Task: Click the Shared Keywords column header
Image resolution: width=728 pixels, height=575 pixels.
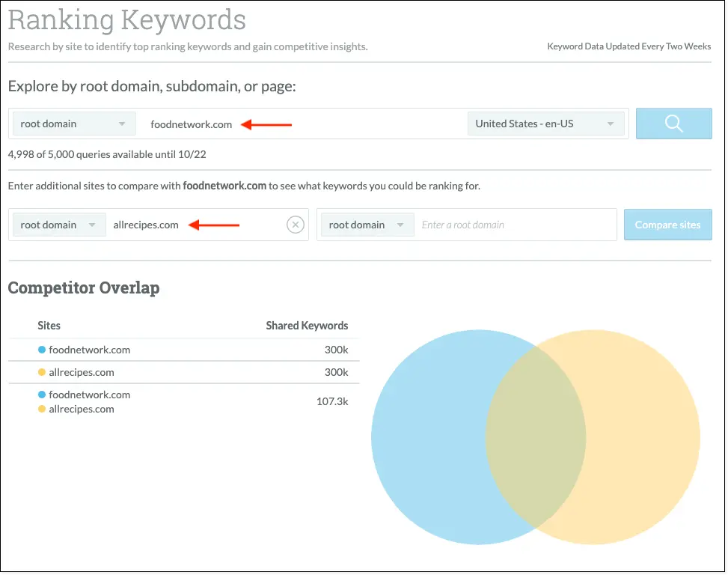Action: click(307, 325)
